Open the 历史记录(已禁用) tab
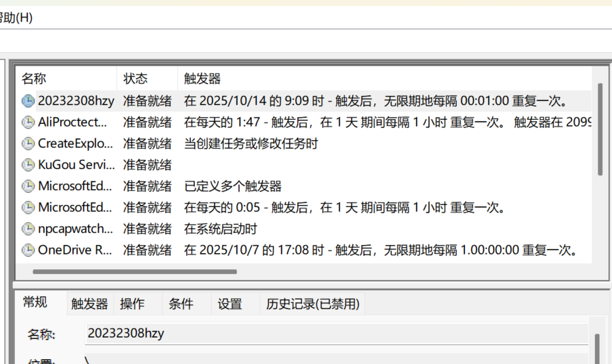 click(313, 304)
